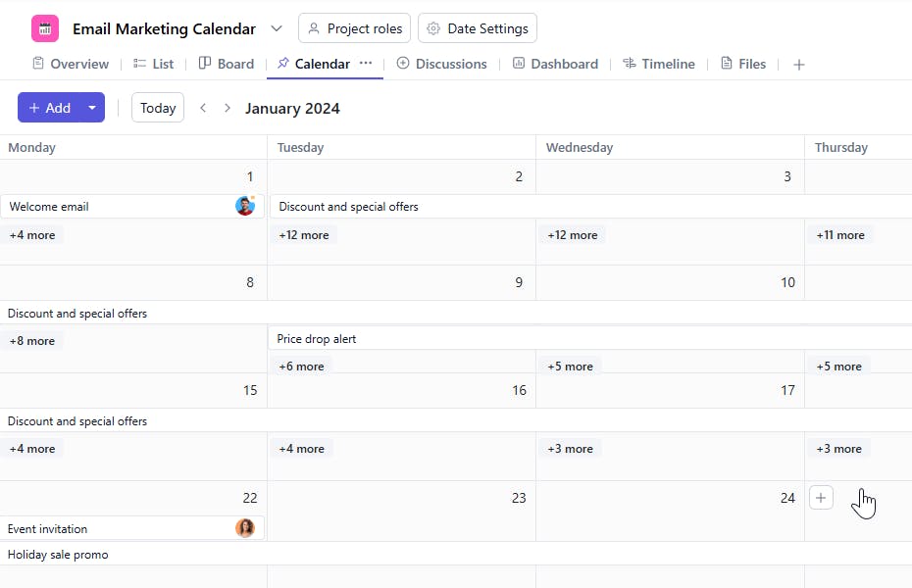Open the Timeline view tab
Screen dimensions: 912x588
click(x=659, y=64)
